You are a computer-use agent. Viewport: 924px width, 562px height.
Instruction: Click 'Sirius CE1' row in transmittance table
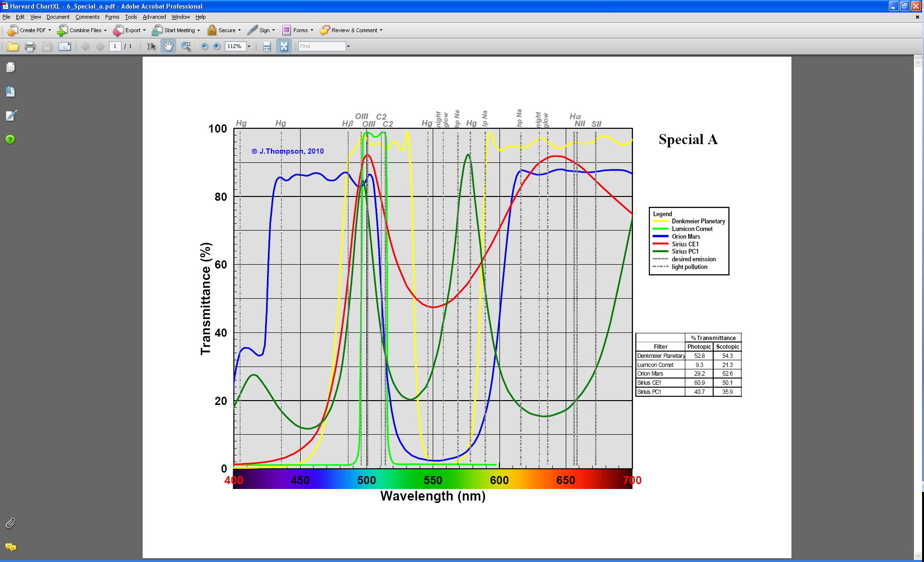click(689, 383)
